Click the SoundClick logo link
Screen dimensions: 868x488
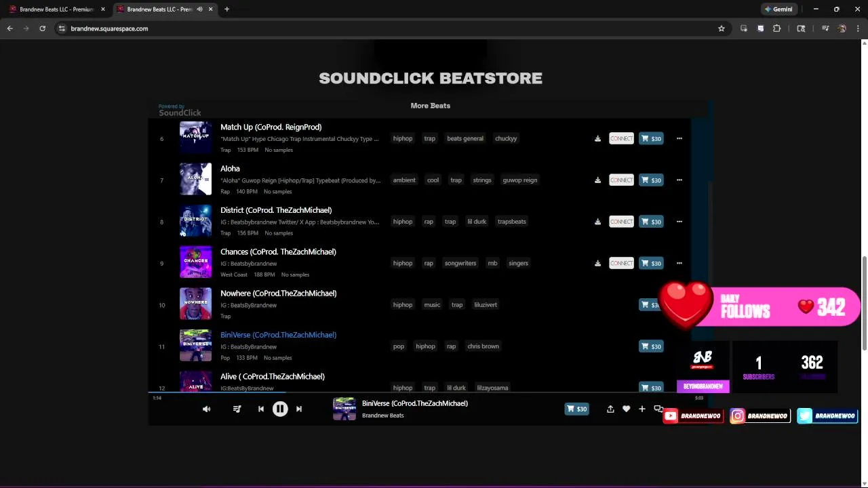tap(180, 110)
